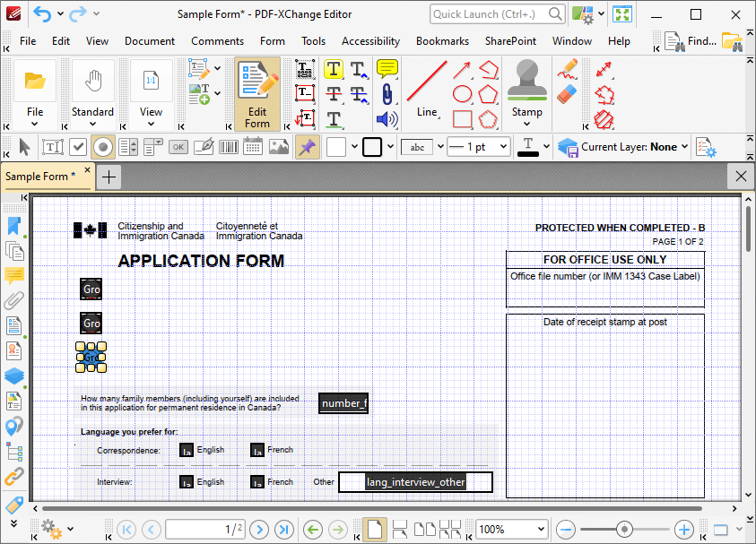Open the Document menu
The height and width of the screenshot is (544, 756).
pyautogui.click(x=150, y=41)
